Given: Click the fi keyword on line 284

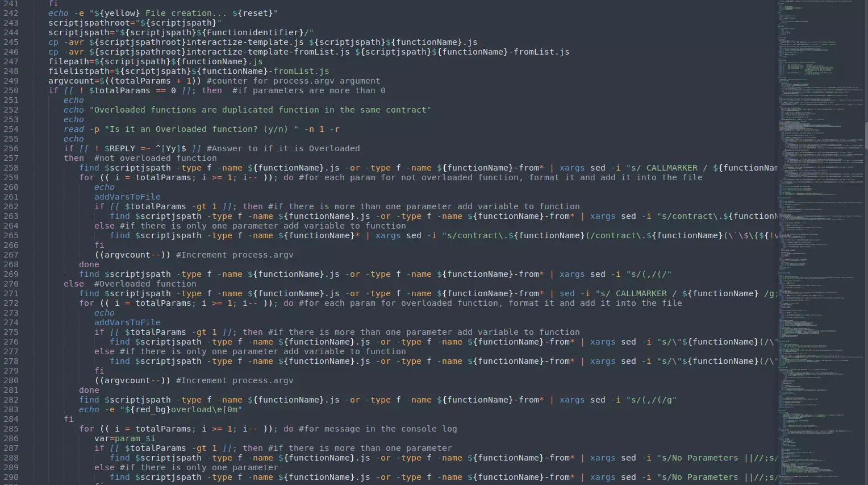Looking at the screenshot, I should [x=69, y=419].
